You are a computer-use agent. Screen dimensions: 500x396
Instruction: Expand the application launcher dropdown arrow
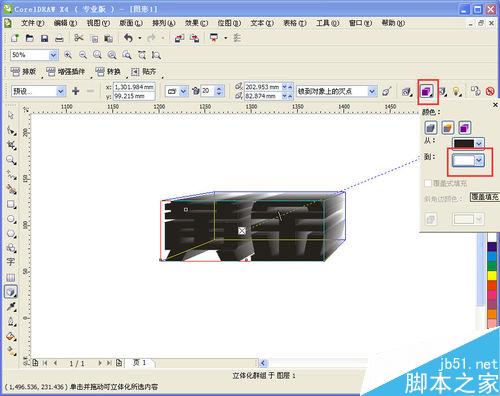(226, 38)
